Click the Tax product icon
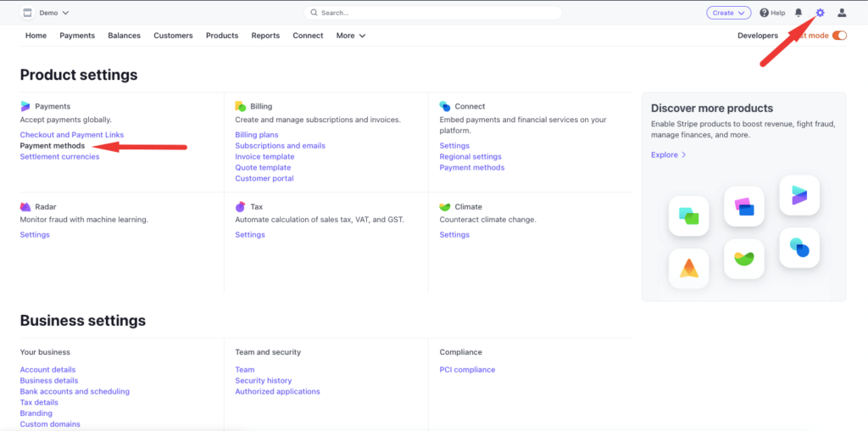This screenshot has height=431, width=868. [240, 207]
